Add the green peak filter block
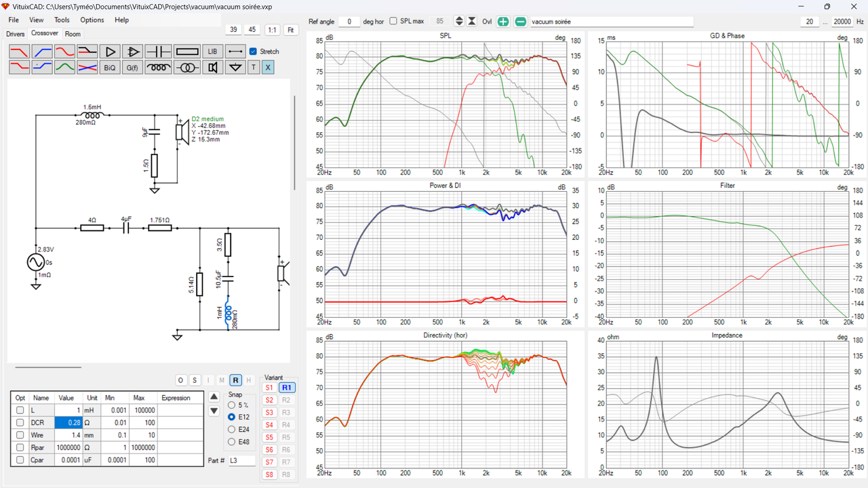Screen dimensions: 868x488 (x=64, y=67)
